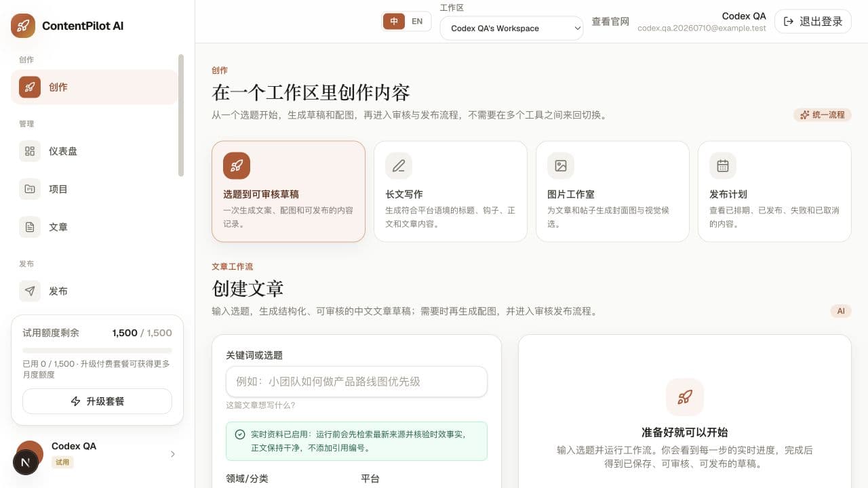868x488 pixels.
Task: Click the green check icon in 实时资料已启用 notice
Action: pos(239,434)
